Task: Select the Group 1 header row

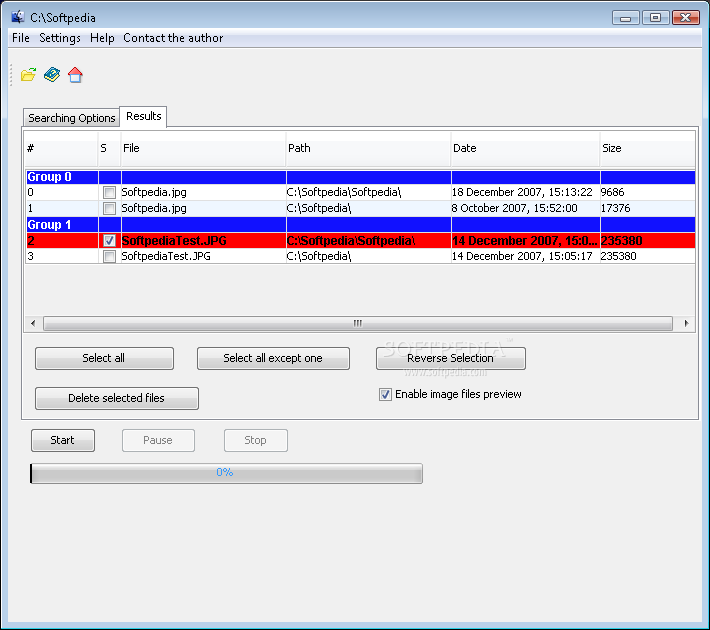Action: [360, 225]
